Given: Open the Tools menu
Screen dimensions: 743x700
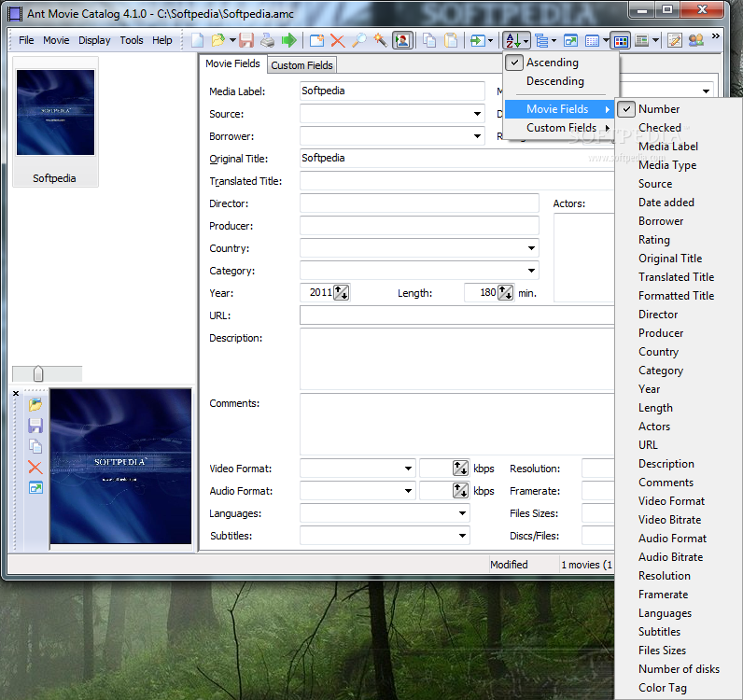Looking at the screenshot, I should (x=132, y=41).
